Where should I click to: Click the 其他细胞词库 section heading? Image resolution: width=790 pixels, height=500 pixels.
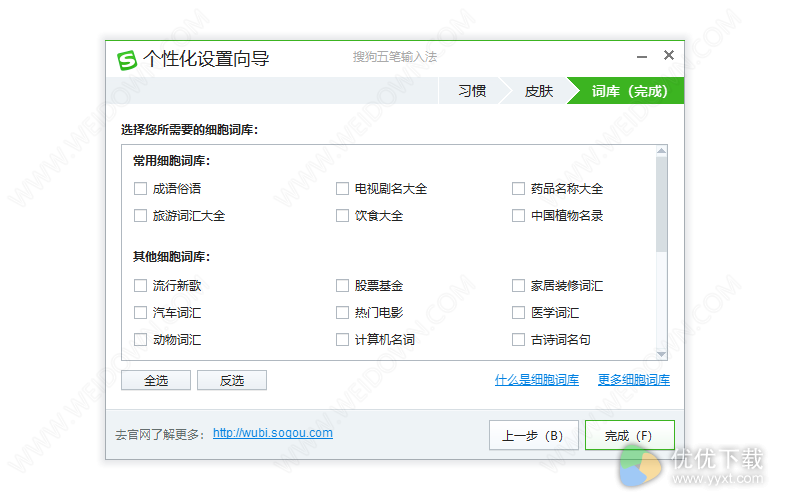click(x=171, y=257)
